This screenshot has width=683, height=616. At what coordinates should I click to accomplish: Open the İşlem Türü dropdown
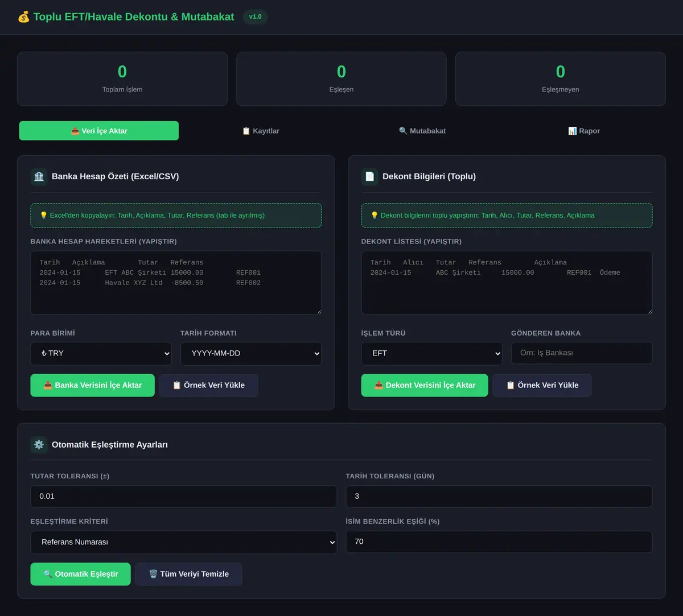pyautogui.click(x=432, y=353)
